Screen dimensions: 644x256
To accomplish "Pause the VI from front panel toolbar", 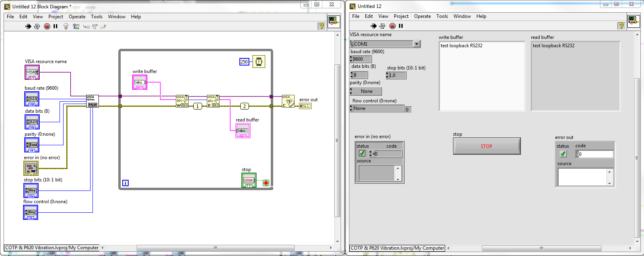I will point(401,26).
